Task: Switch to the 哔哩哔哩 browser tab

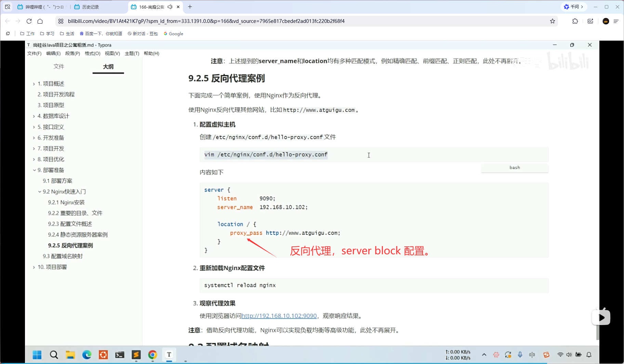Action: [x=42, y=7]
